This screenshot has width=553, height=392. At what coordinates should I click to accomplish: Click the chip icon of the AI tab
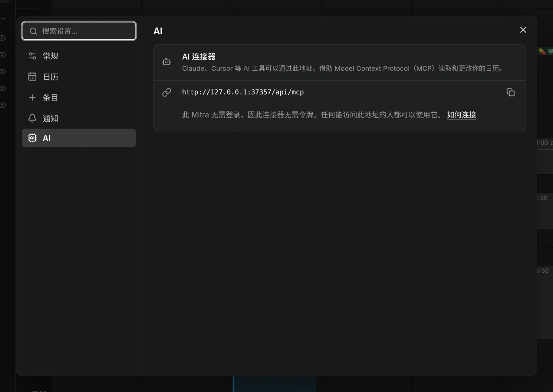pos(32,138)
